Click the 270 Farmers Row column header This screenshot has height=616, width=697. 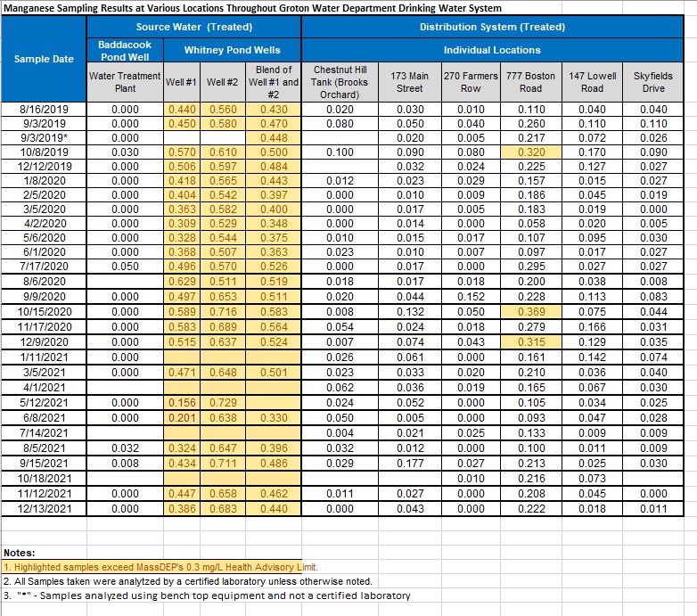click(x=471, y=82)
